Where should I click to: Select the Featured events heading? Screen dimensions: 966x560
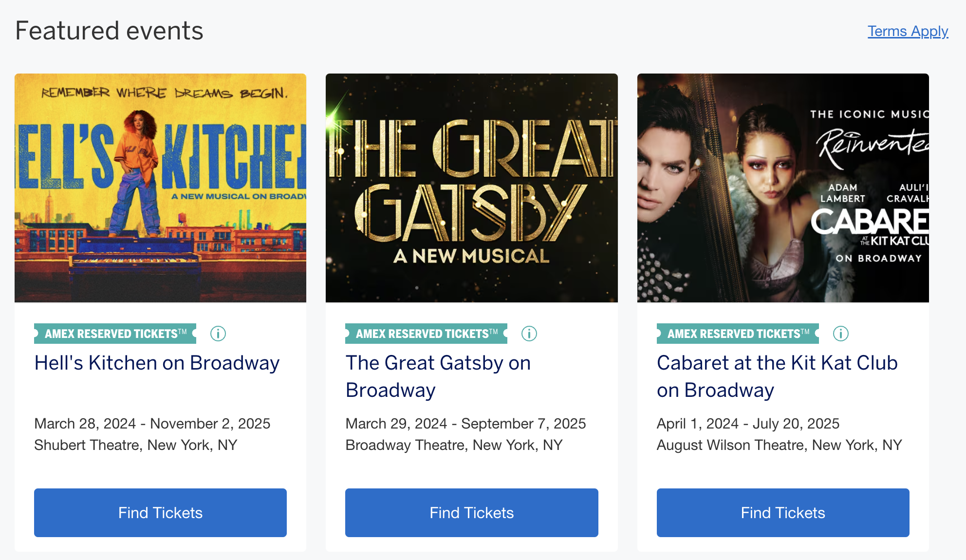109,30
